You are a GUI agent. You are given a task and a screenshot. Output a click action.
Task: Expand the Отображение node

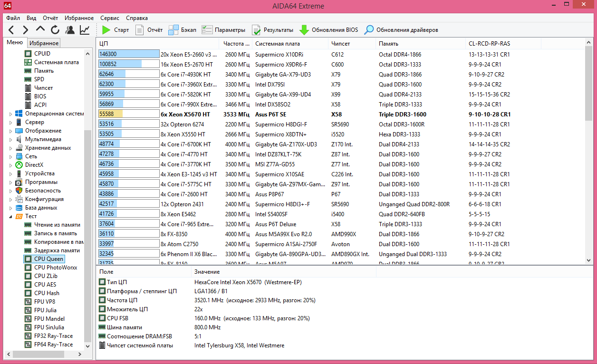coord(11,131)
